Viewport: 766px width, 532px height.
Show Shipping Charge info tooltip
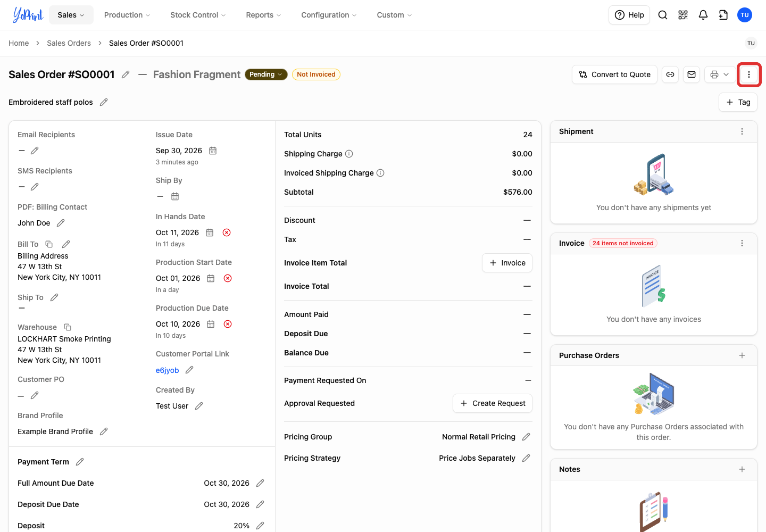coord(349,154)
